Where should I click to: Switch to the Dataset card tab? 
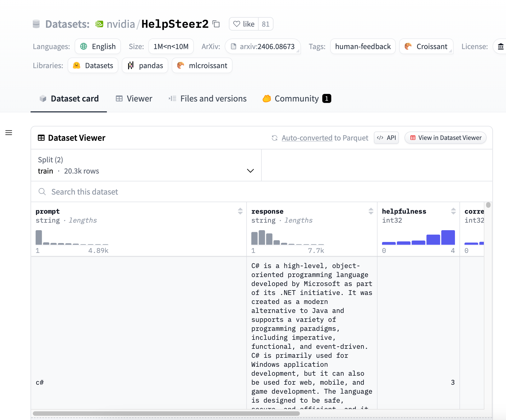[69, 99]
